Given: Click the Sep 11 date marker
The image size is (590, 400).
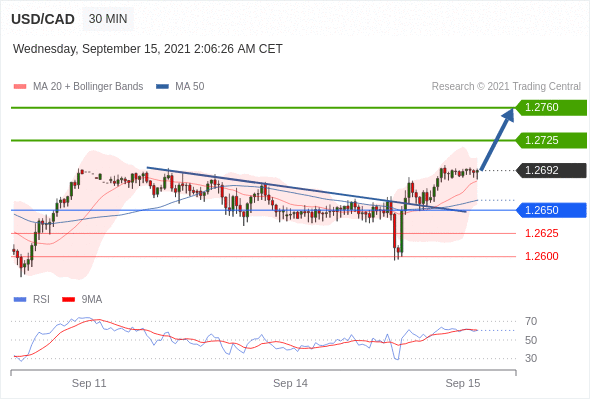Looking at the screenshot, I should pos(89,383).
